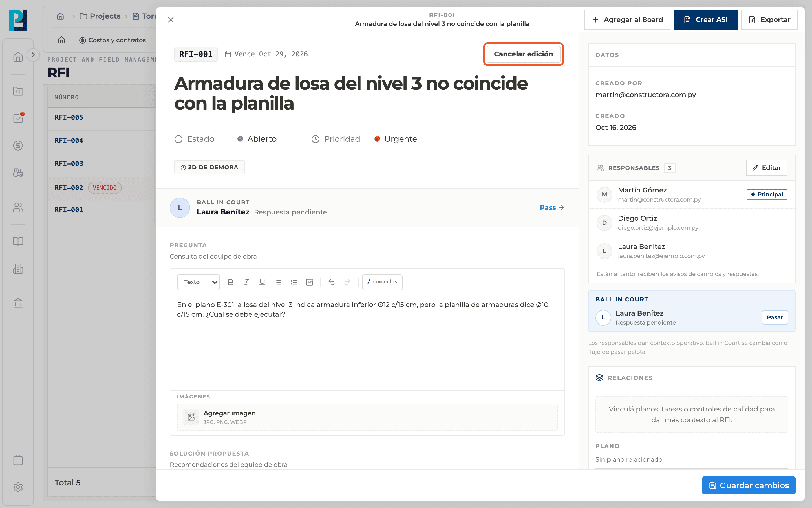The image size is (812, 508).
Task: Insert a numbered list
Action: tap(294, 282)
